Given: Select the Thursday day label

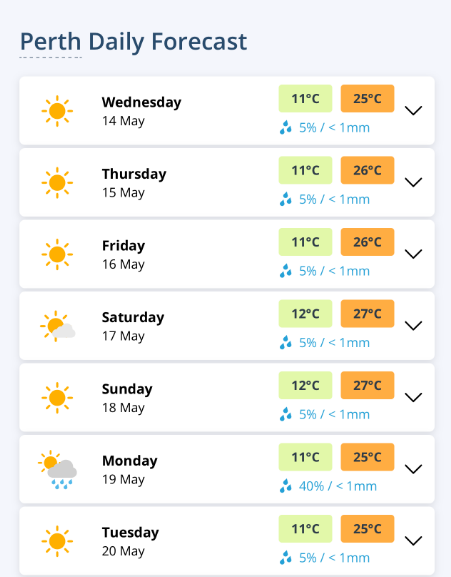Looking at the screenshot, I should pos(134,174).
